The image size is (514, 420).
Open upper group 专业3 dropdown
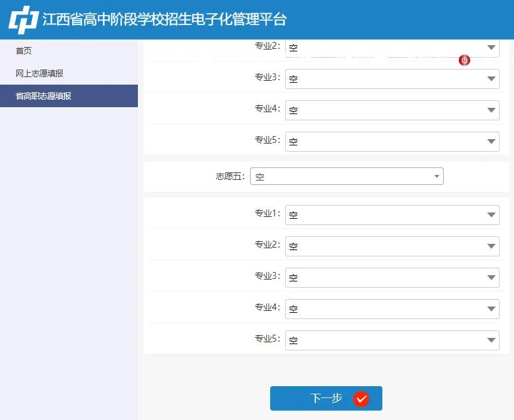[x=392, y=79]
